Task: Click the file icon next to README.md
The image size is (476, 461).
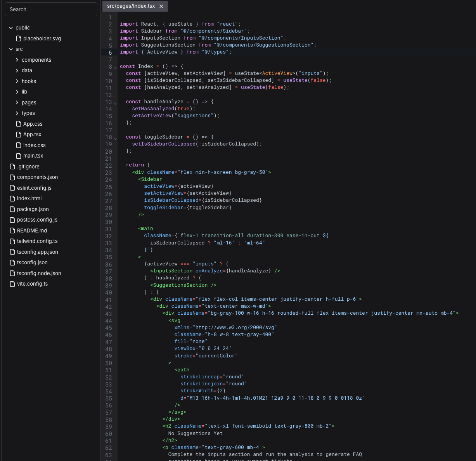Action: (12, 230)
